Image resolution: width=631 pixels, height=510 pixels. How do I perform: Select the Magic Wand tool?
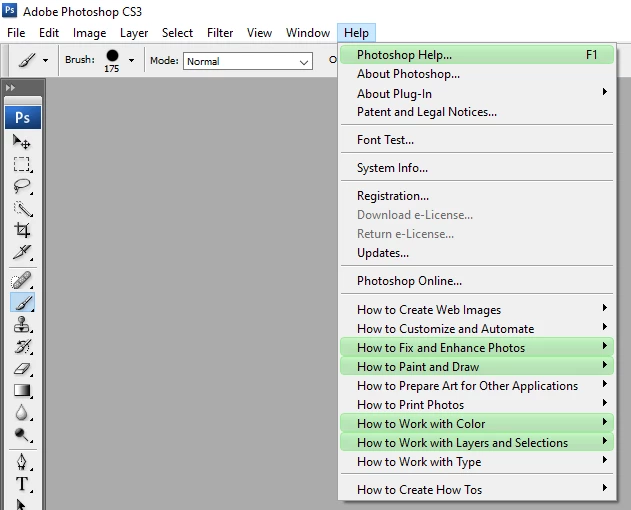tap(22, 208)
